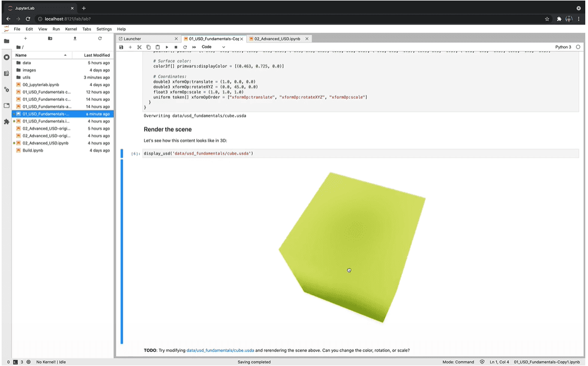The image size is (588, 366).
Task: Open the Property Inspector gears sidebar icon
Action: pyautogui.click(x=7, y=89)
